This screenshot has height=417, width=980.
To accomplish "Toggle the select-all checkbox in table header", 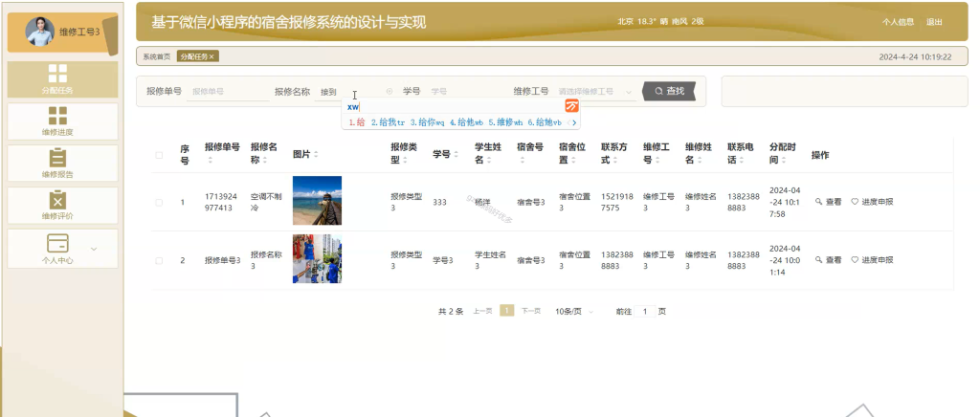I will (x=159, y=155).
